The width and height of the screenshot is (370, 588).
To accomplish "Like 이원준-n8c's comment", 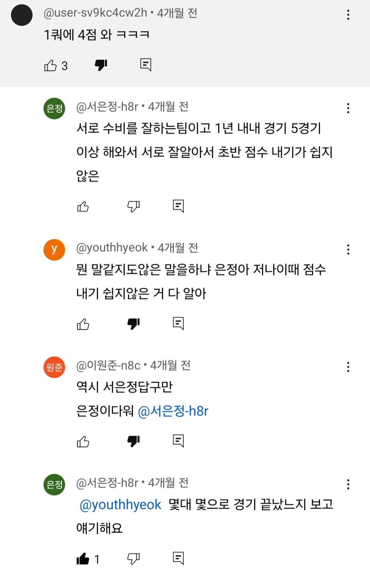I will pos(83,442).
